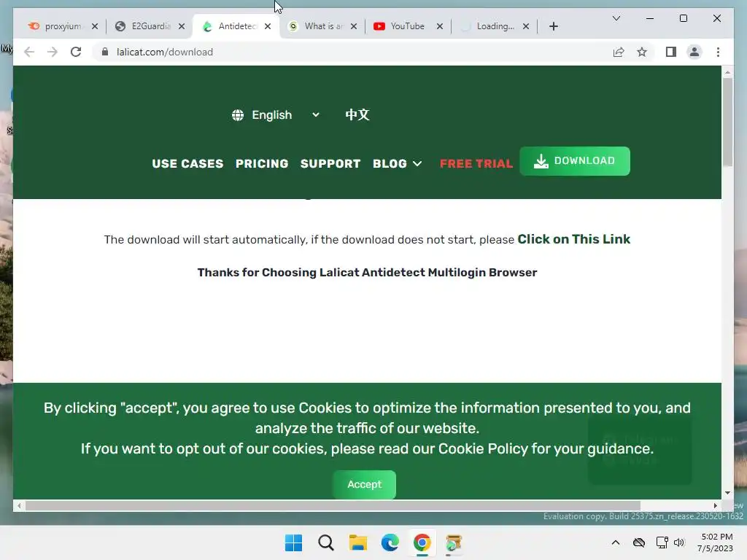Close the Antidetect tab

tap(268, 27)
